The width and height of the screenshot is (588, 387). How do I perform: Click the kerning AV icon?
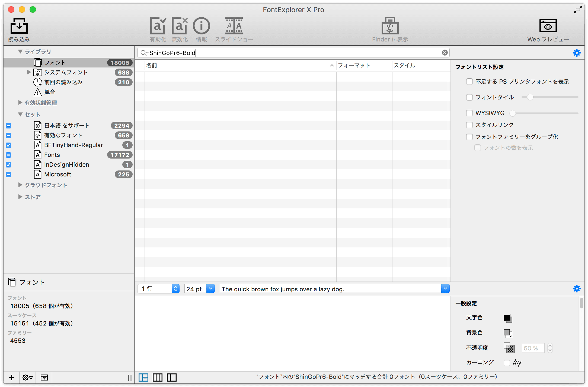pyautogui.click(x=517, y=363)
